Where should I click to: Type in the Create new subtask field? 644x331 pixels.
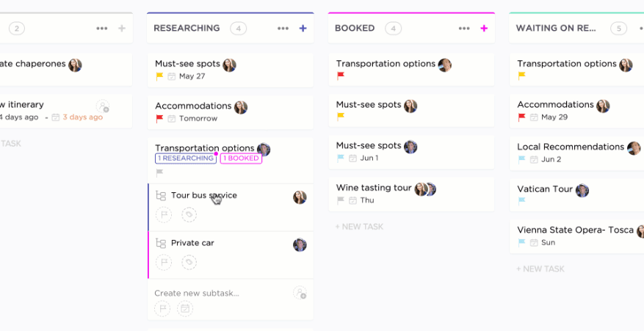click(213, 294)
